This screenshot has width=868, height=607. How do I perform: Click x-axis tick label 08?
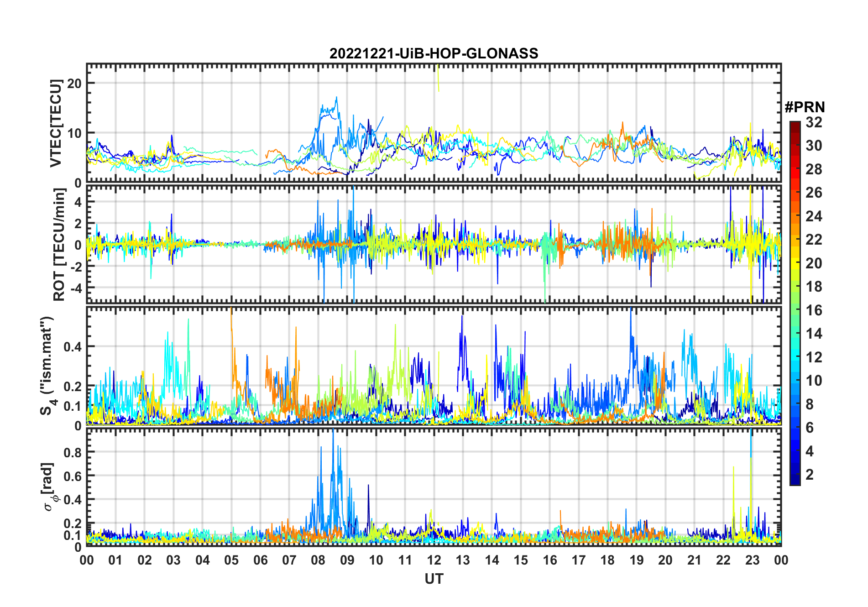(x=318, y=560)
